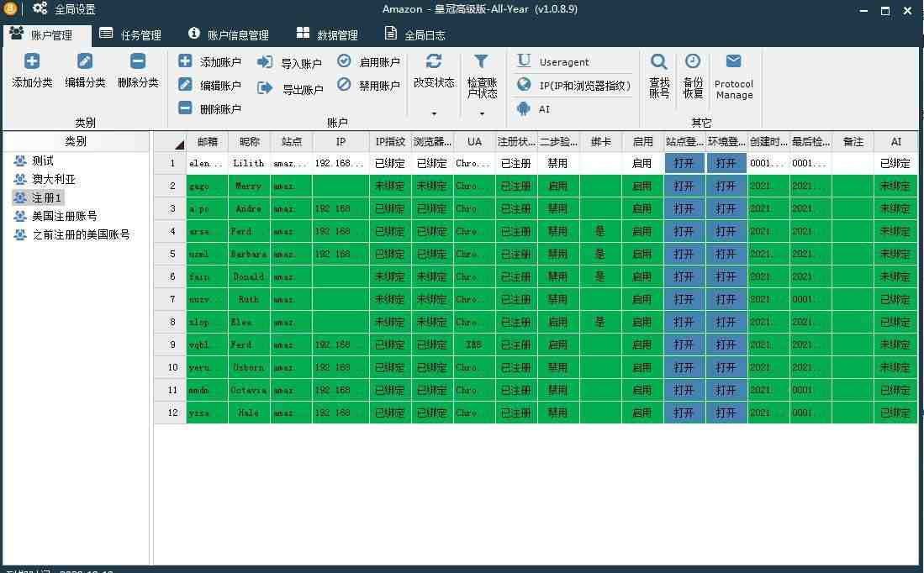Click the 备注 column header
This screenshot has height=573, width=924.
(853, 141)
